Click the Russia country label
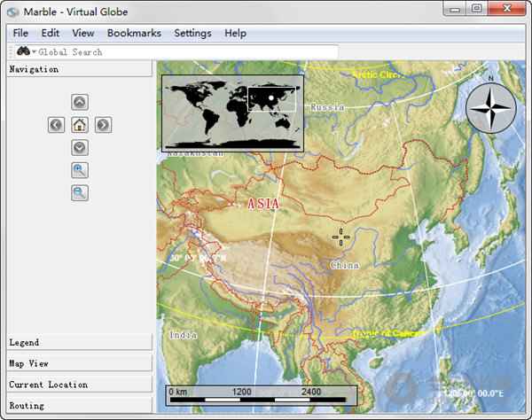 pos(327,107)
